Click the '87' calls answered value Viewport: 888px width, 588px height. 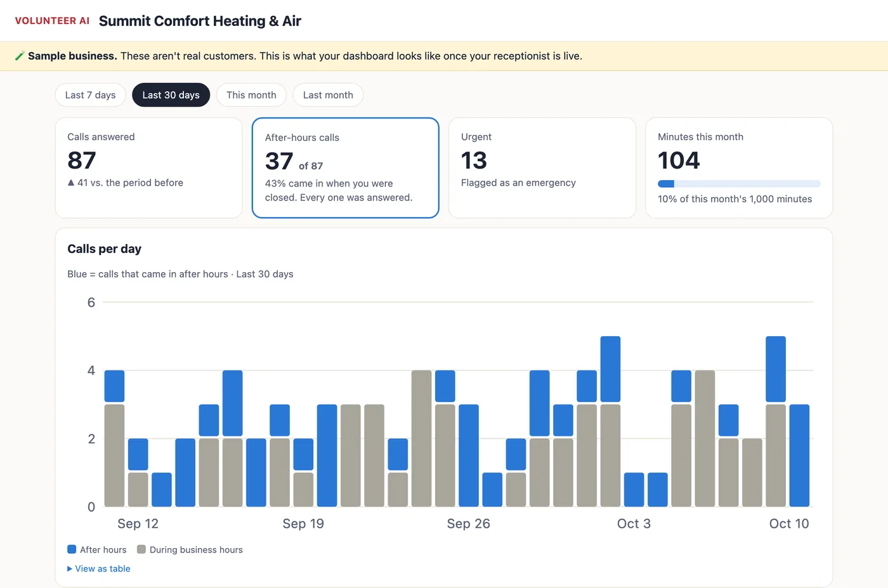click(x=82, y=160)
